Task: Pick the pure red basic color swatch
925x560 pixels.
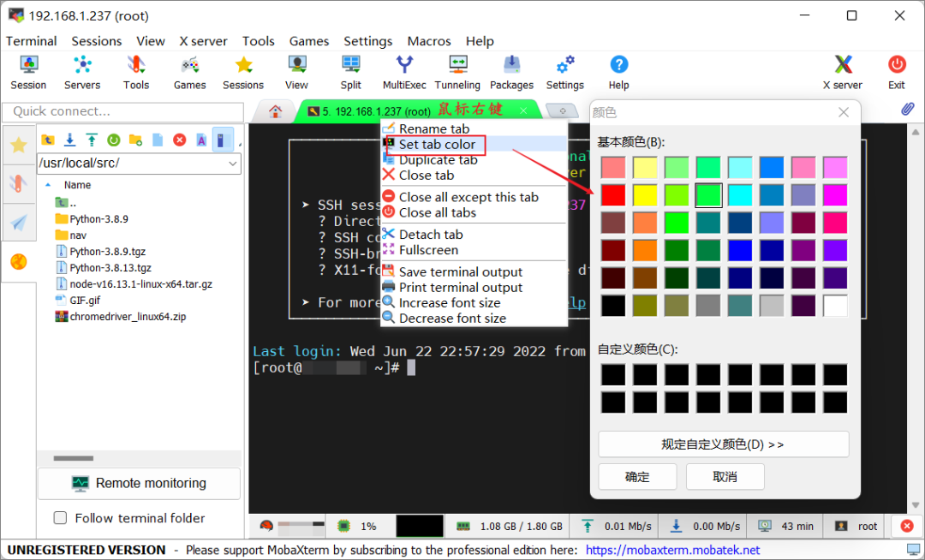Action: [613, 195]
